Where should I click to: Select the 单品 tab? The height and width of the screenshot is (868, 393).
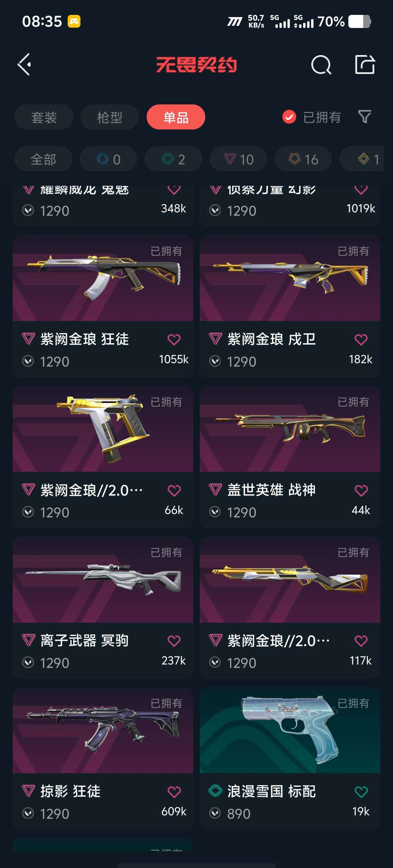pyautogui.click(x=176, y=117)
